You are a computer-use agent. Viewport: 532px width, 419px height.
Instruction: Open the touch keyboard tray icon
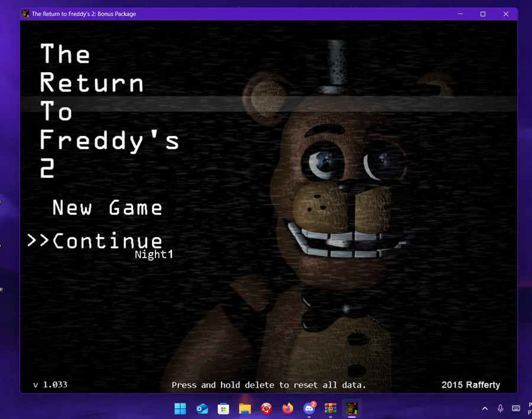(x=515, y=408)
